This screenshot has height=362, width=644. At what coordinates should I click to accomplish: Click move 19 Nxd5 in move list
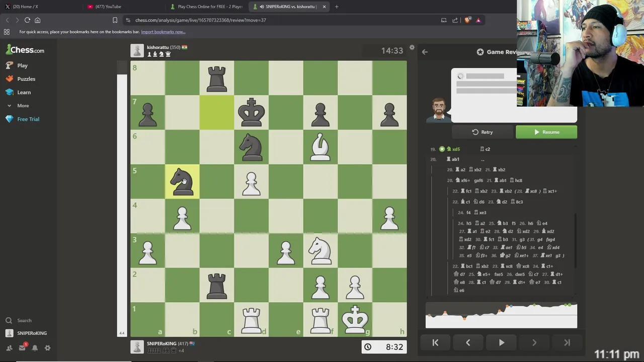point(453,149)
